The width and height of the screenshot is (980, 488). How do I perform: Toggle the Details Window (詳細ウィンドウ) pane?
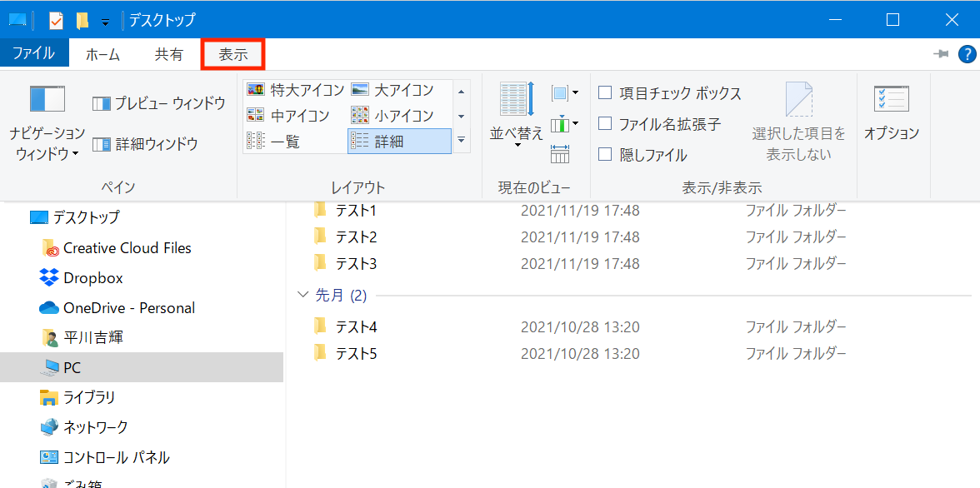point(145,144)
